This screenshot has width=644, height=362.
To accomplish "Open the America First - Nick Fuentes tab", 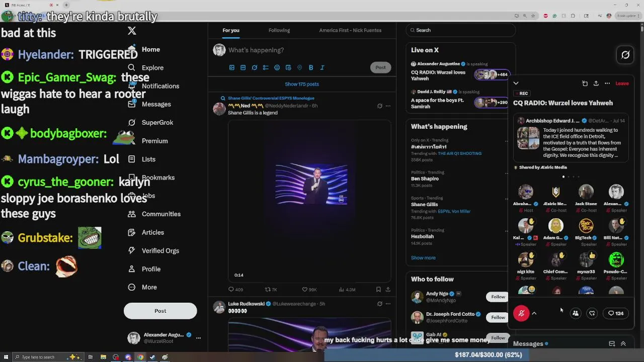I will pos(350,30).
